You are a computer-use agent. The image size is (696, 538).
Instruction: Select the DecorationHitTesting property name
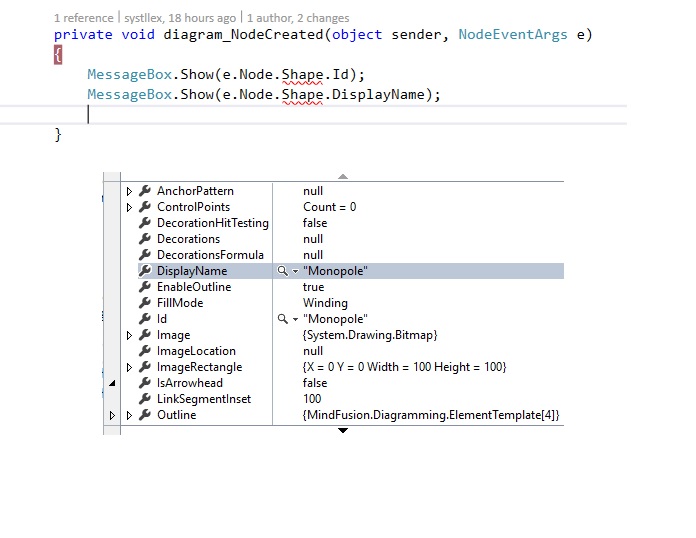213,223
